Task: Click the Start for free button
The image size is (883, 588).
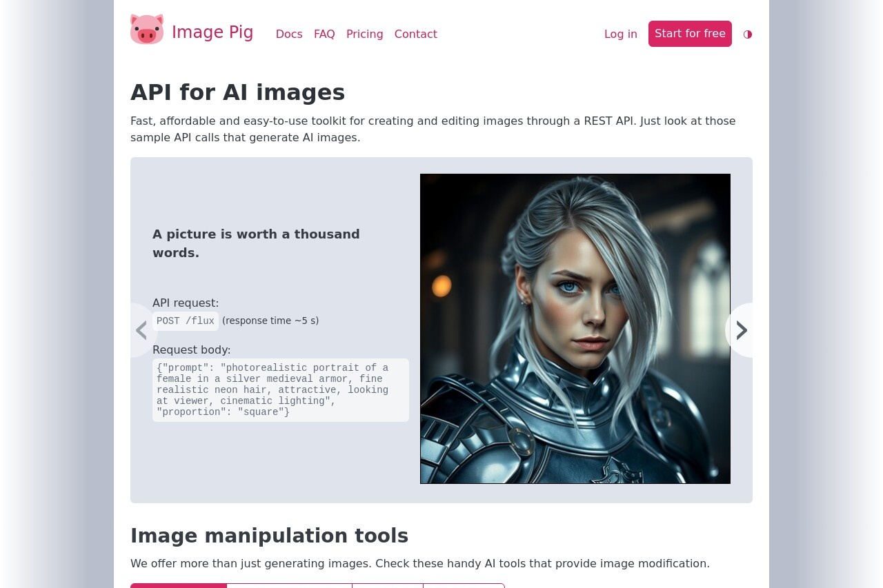Action: coord(690,34)
